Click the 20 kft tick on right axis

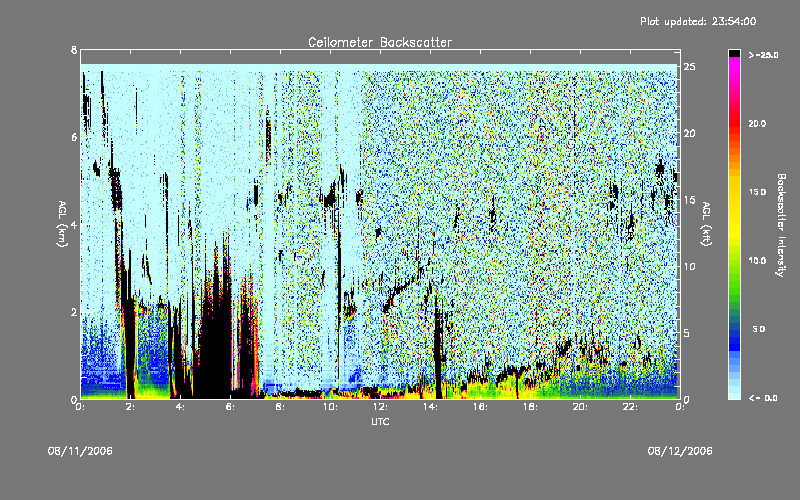click(689, 133)
